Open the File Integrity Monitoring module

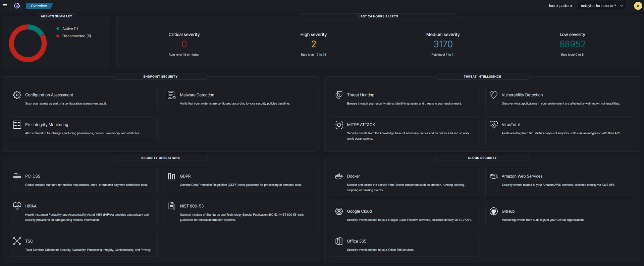coord(47,125)
